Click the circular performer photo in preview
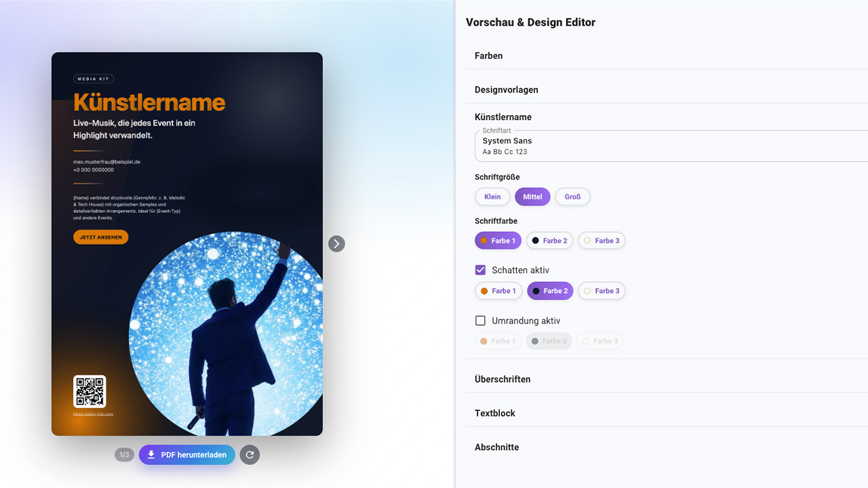The height and width of the screenshot is (488, 868). (226, 333)
